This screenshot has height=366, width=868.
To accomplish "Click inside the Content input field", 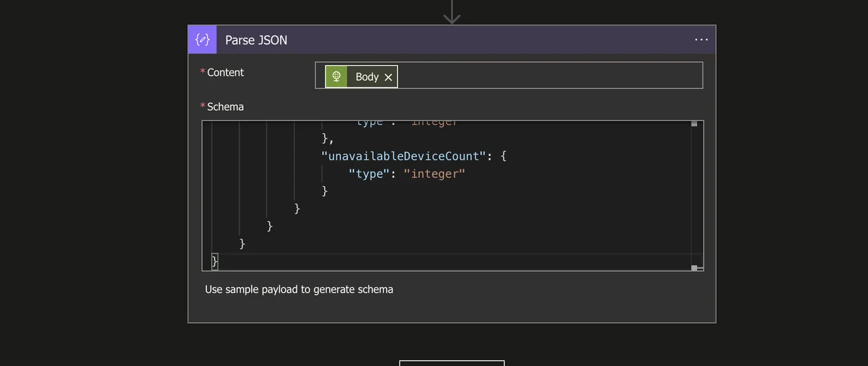I will [509, 75].
